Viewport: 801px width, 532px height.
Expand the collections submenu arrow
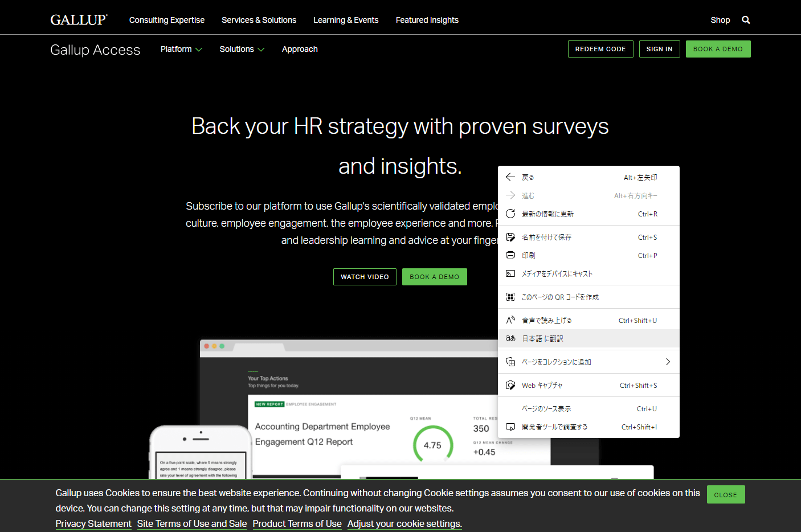[668, 362]
